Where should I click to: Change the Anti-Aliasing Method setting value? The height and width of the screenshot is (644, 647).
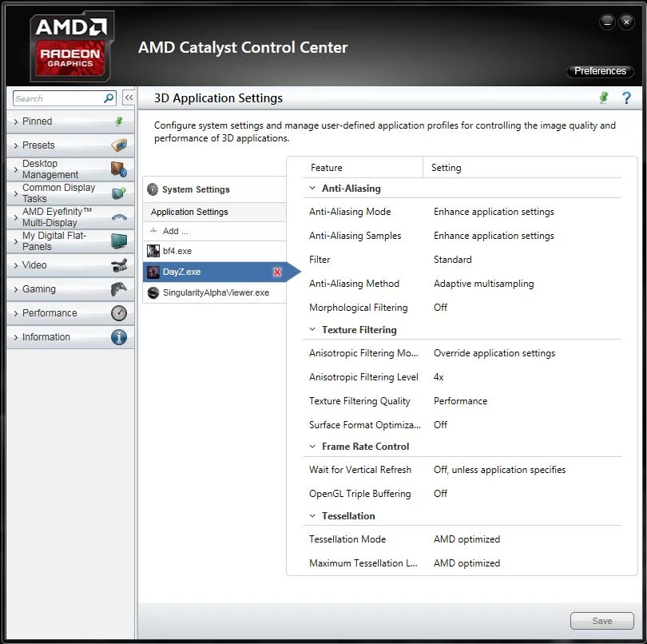pyautogui.click(x=483, y=284)
